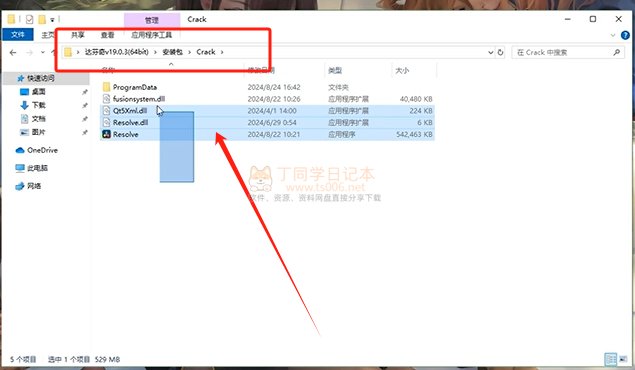The height and width of the screenshot is (370, 635).
Task: Click 达芬奇v19.0.3(64bit) in the address path
Action: [117, 52]
